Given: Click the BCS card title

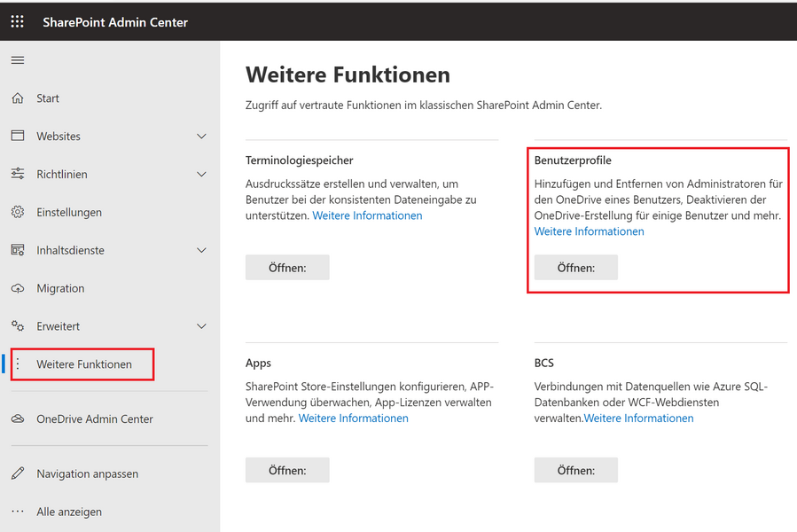Looking at the screenshot, I should (x=543, y=363).
